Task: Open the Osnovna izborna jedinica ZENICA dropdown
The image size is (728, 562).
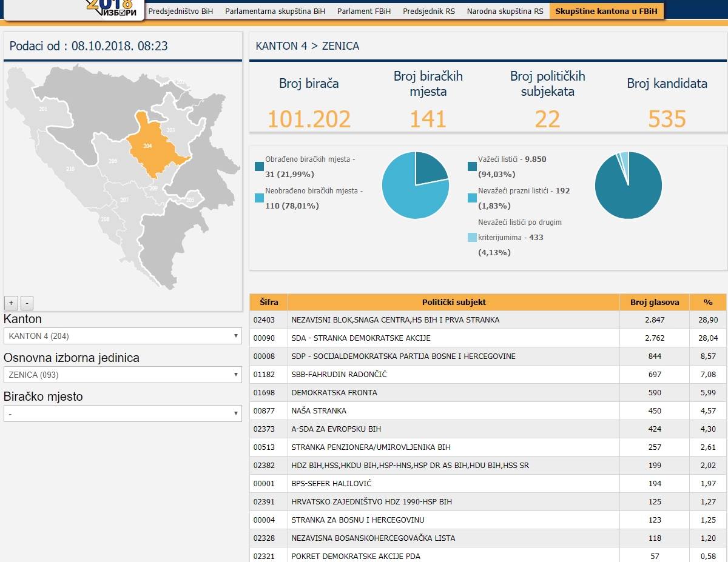Action: pos(123,375)
